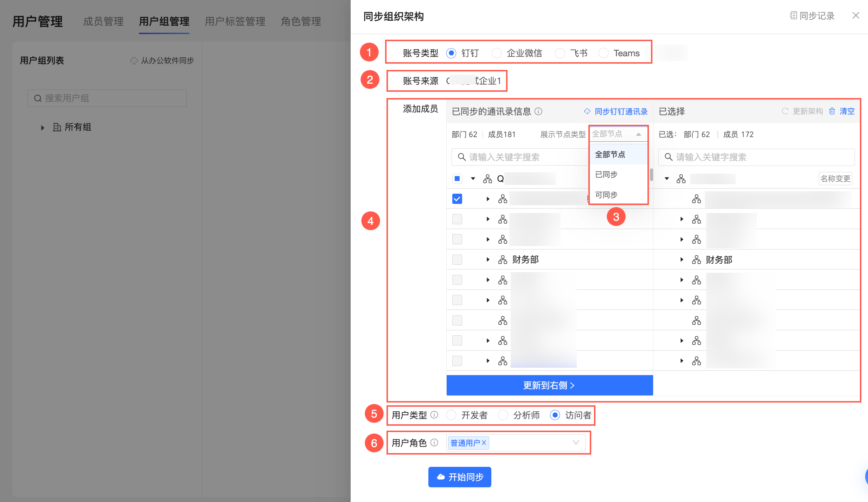Click info icon next to 用户类型

click(x=434, y=415)
